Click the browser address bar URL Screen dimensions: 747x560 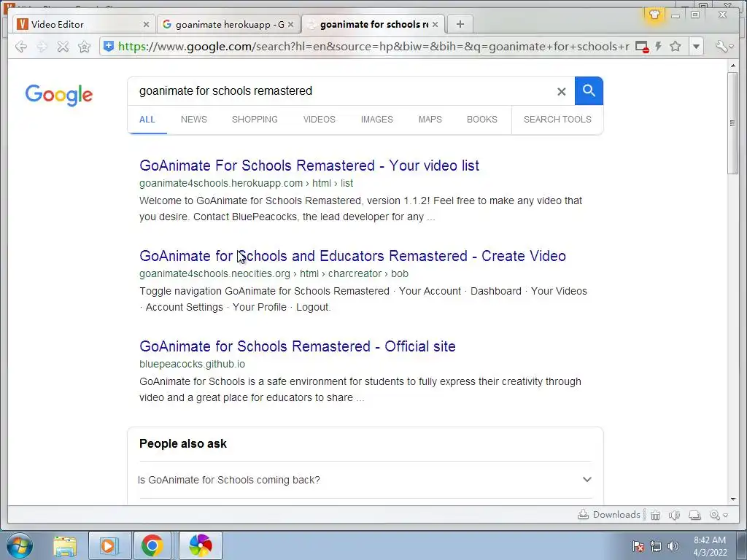click(x=373, y=47)
